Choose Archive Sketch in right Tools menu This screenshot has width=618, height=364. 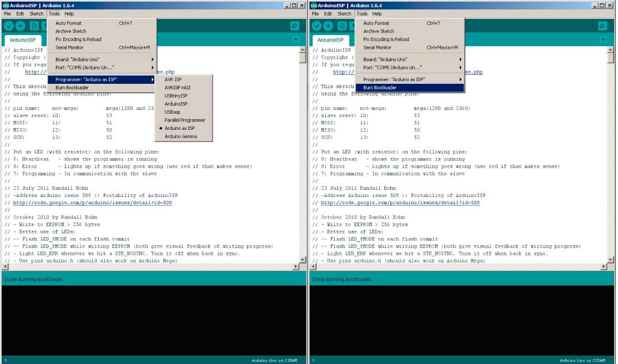[410, 31]
